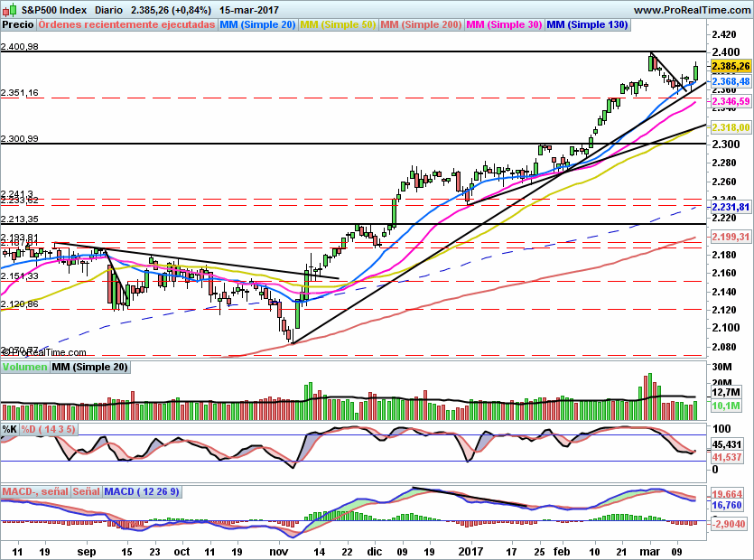Click the %D ( 14 3 5) label
Viewport: 754px width, 560px height.
click(48, 429)
